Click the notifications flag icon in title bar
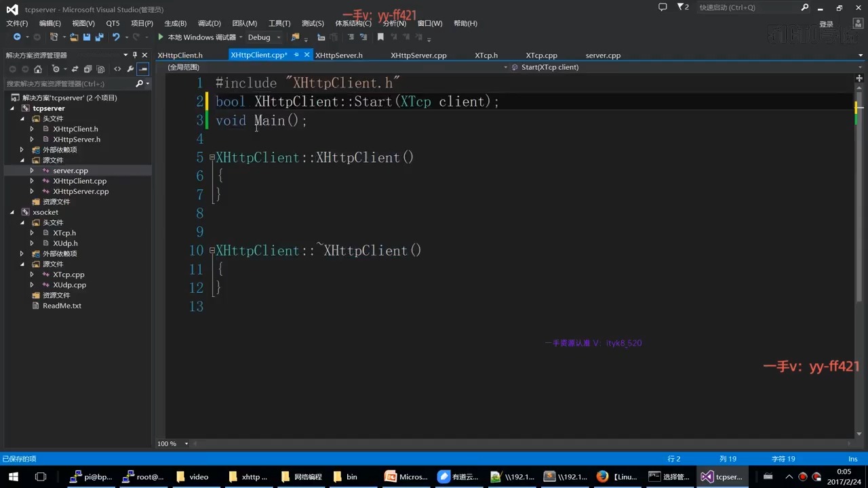The height and width of the screenshot is (488, 868). click(x=682, y=7)
